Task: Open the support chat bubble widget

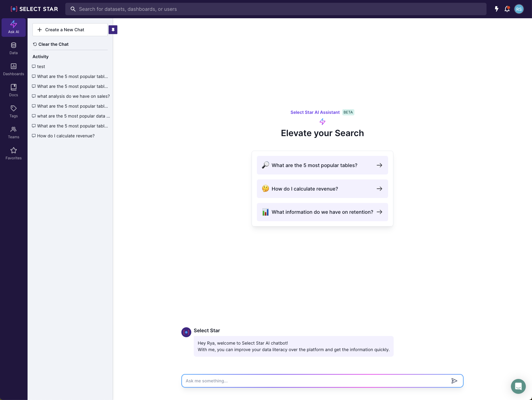Action: pos(518,386)
